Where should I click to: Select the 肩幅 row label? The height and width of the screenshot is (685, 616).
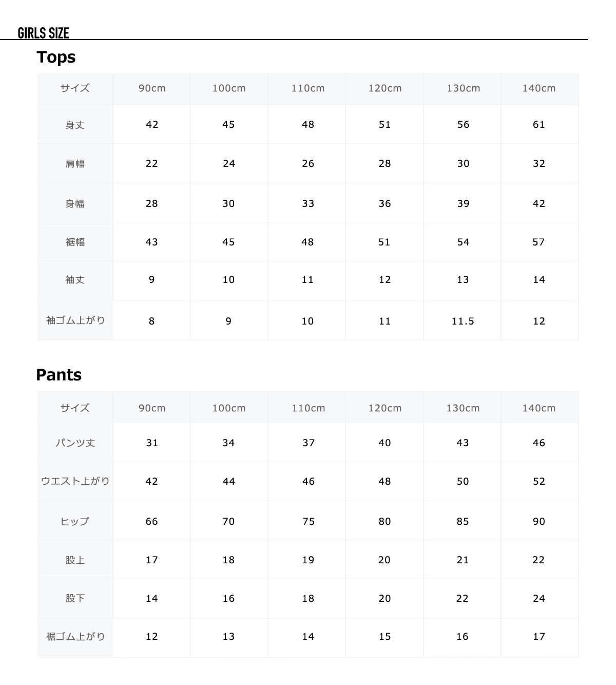pyautogui.click(x=75, y=164)
